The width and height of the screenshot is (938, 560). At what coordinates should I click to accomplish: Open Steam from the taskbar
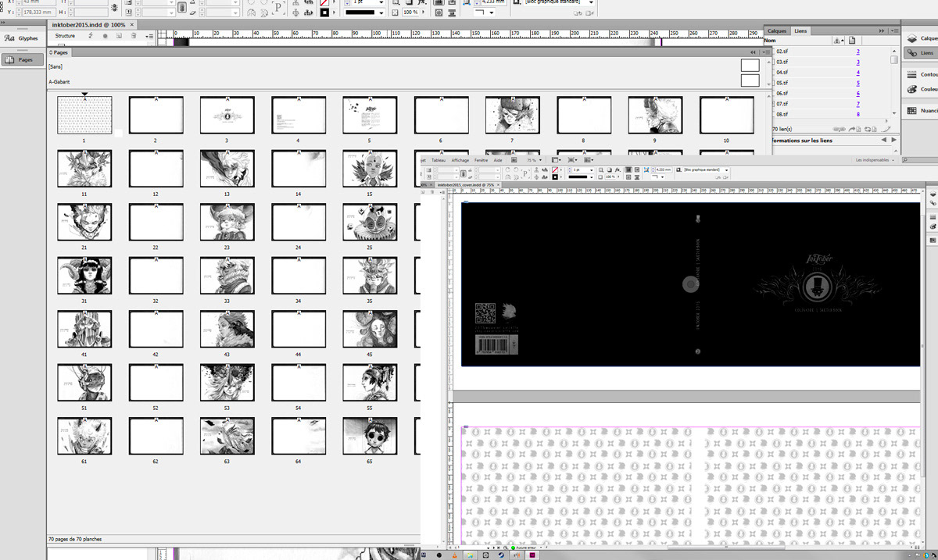(501, 555)
